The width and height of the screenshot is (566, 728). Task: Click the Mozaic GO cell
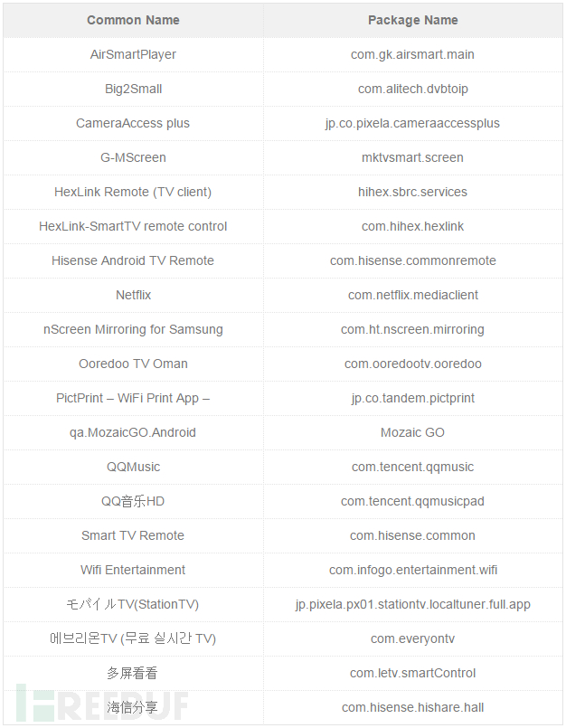pos(413,432)
